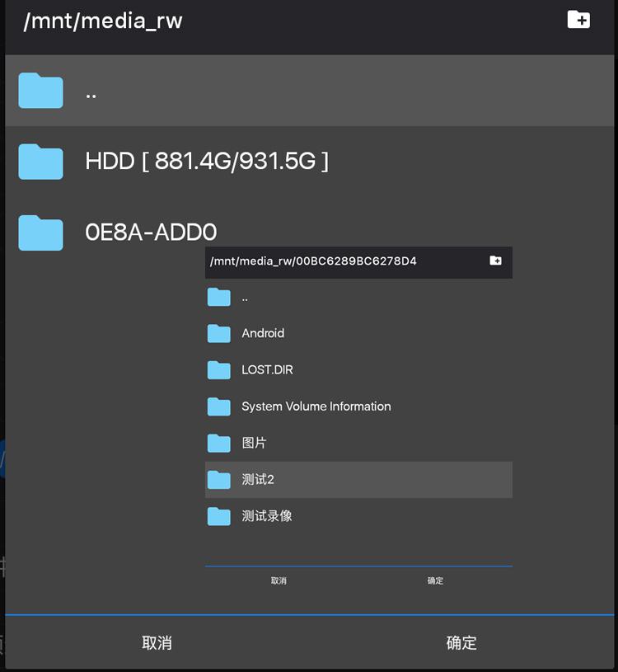Click folder icon beside Android
This screenshot has height=672, width=618.
point(219,333)
